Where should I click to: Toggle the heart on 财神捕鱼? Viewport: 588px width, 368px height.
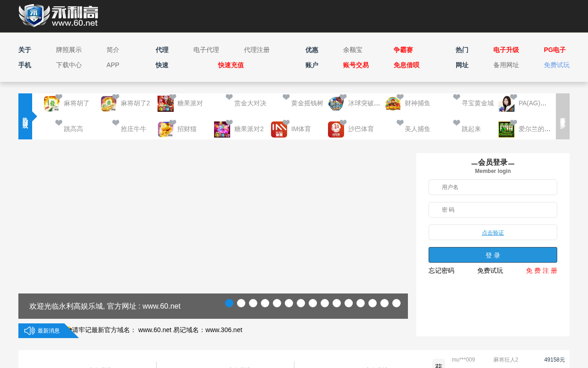400,97
